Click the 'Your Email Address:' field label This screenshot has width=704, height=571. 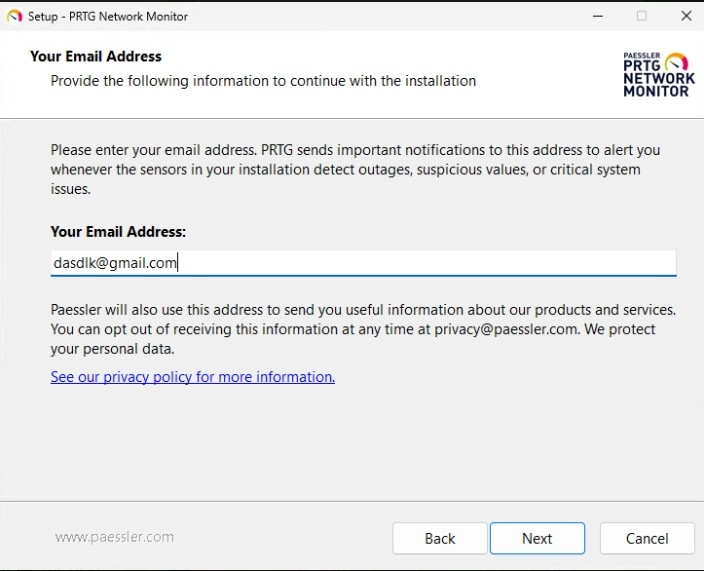pos(118,231)
